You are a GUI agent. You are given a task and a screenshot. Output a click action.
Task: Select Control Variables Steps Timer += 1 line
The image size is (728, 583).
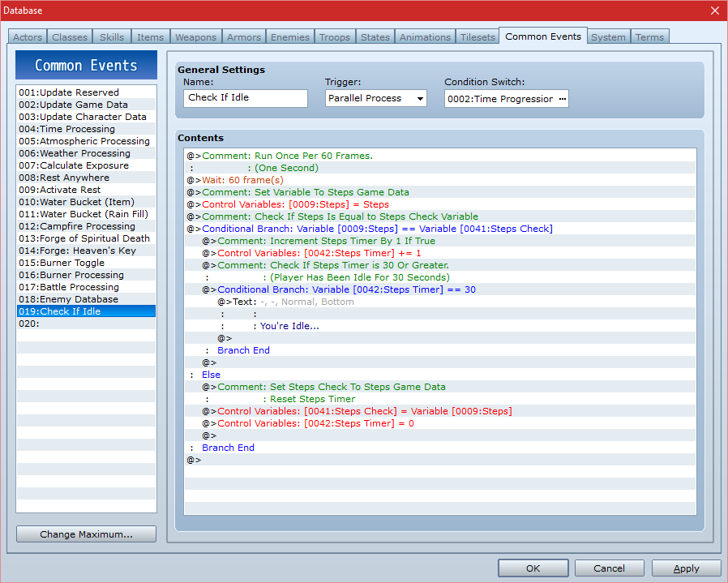(x=440, y=253)
